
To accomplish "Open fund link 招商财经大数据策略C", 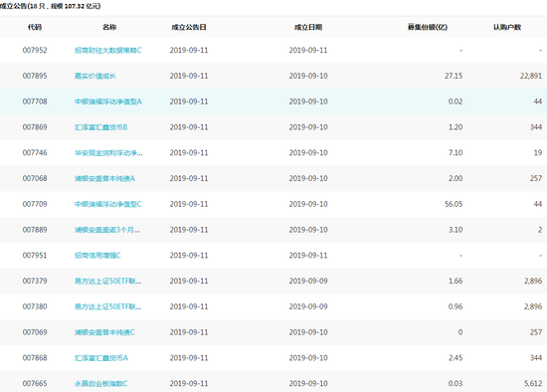I will pyautogui.click(x=107, y=51).
